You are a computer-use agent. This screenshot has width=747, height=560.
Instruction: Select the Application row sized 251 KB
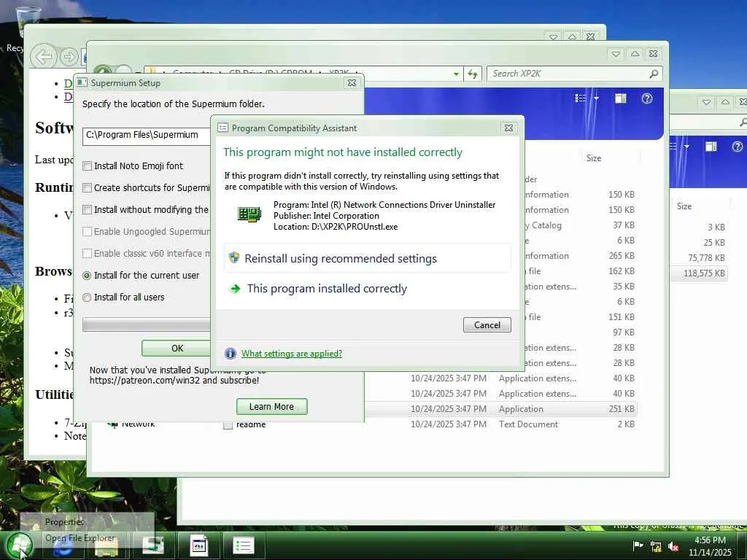[x=500, y=409]
